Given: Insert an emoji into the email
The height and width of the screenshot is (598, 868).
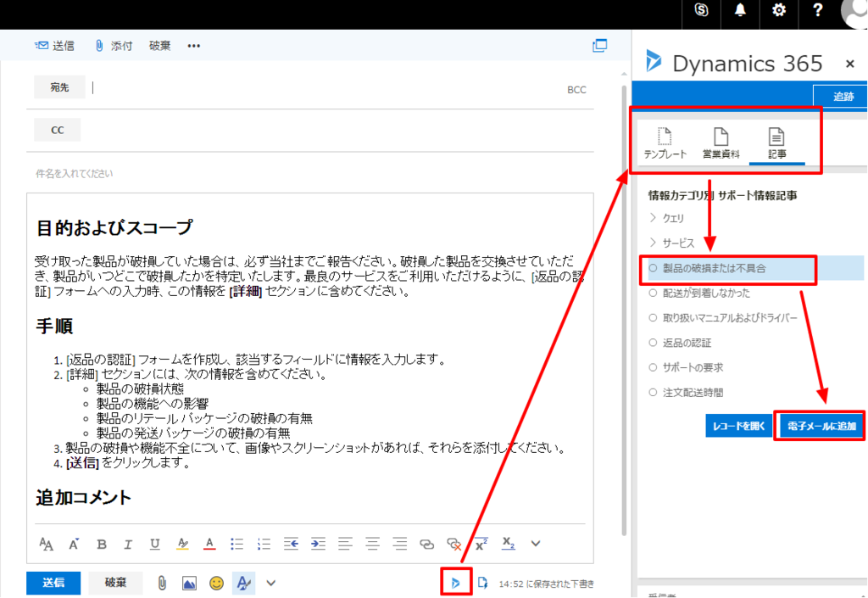Looking at the screenshot, I should (215, 583).
